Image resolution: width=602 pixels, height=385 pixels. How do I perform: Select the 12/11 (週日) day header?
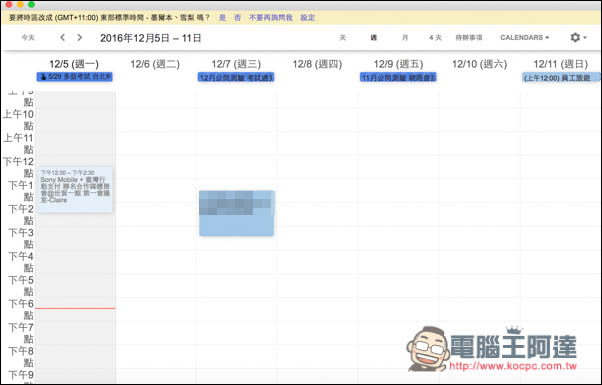click(x=561, y=64)
